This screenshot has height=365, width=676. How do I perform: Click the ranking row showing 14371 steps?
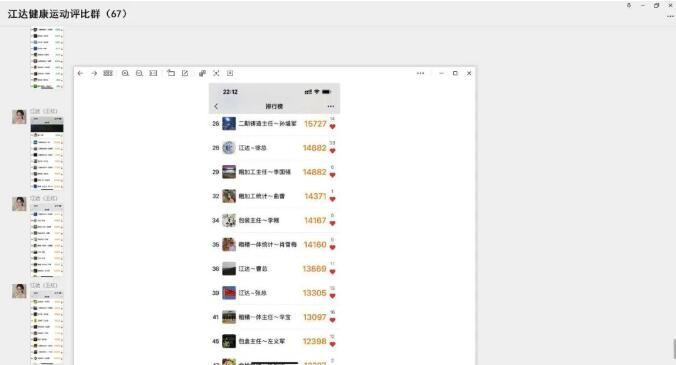274,196
